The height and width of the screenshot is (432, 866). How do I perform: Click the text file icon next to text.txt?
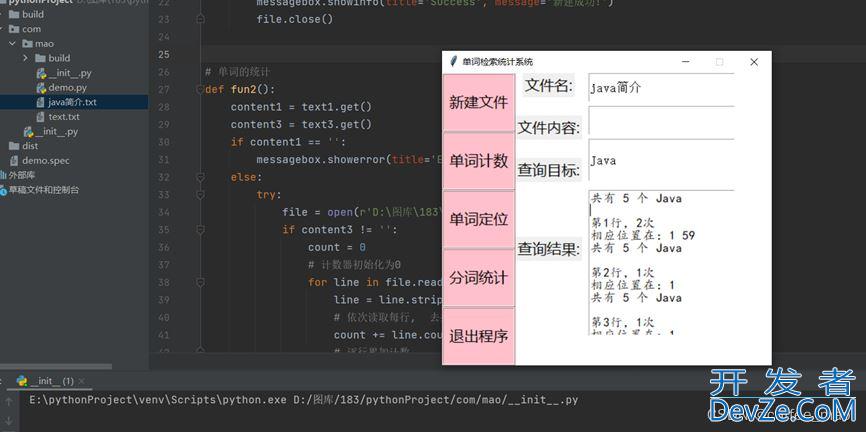40,117
